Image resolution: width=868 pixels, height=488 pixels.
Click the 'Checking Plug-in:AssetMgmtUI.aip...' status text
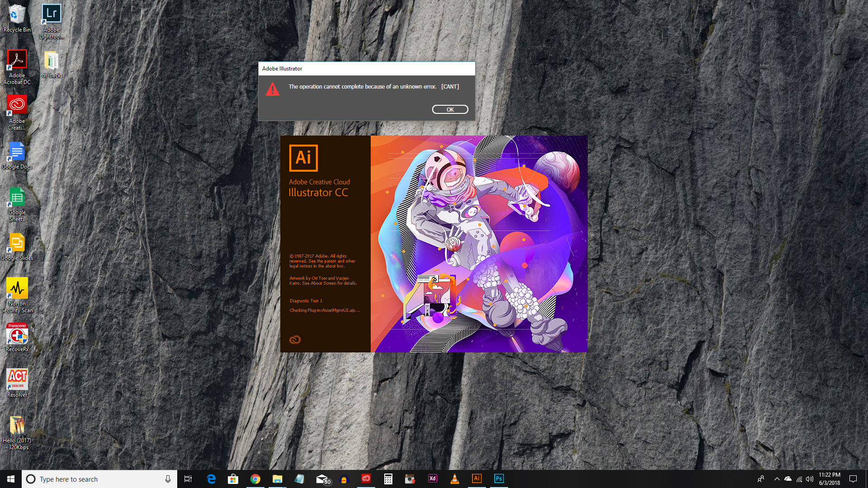(325, 310)
